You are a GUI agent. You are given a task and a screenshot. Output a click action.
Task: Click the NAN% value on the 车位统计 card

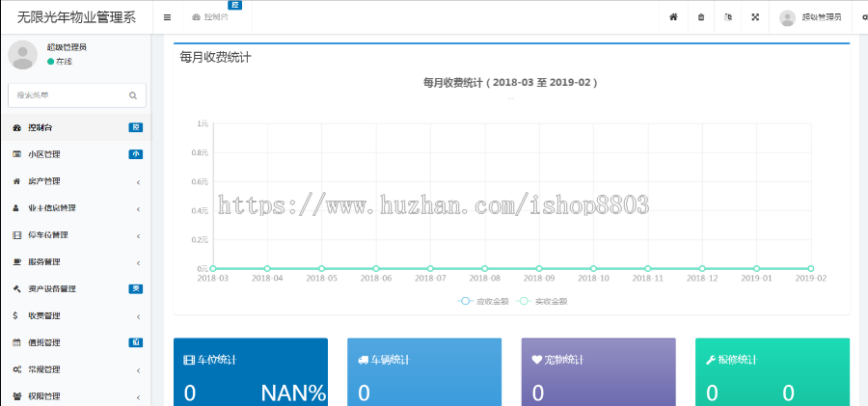pos(293,393)
